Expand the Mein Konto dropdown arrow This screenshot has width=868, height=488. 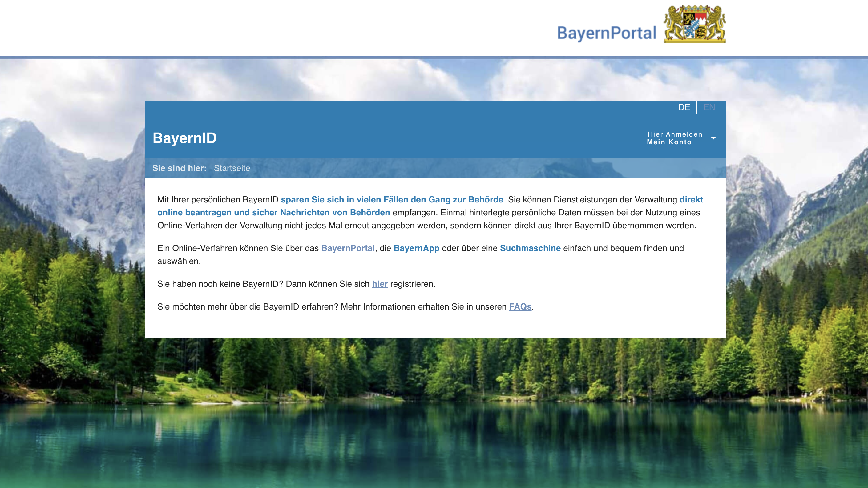point(713,138)
